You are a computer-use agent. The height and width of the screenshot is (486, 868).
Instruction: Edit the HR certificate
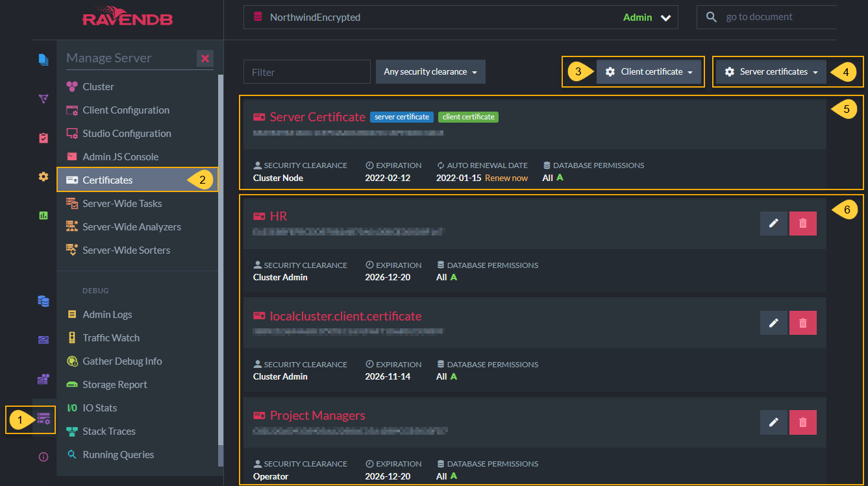773,223
